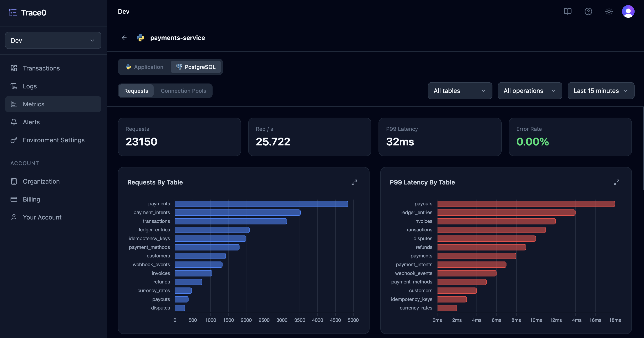Click idempotency_keys label in Requests chart
644x338 pixels.
point(149,238)
